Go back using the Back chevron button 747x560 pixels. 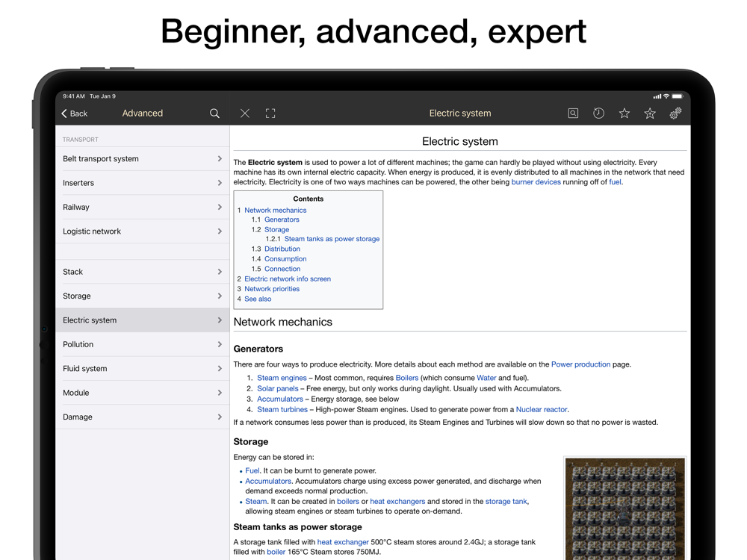point(74,113)
